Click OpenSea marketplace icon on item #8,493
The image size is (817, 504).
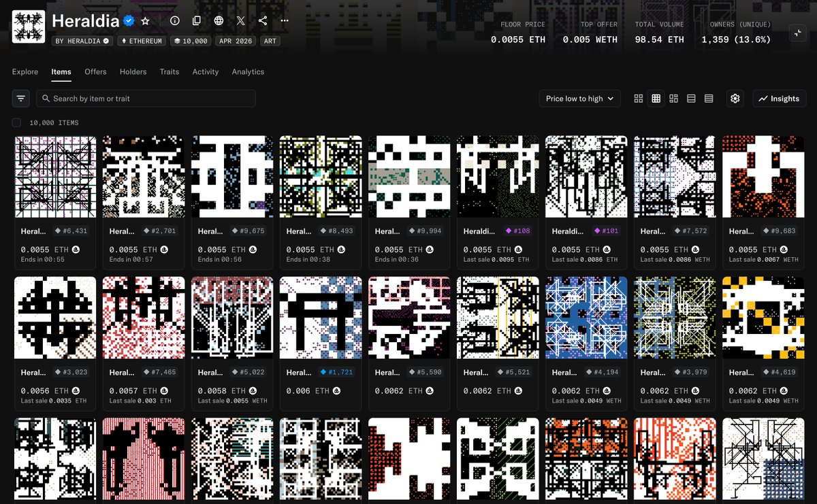click(x=341, y=250)
